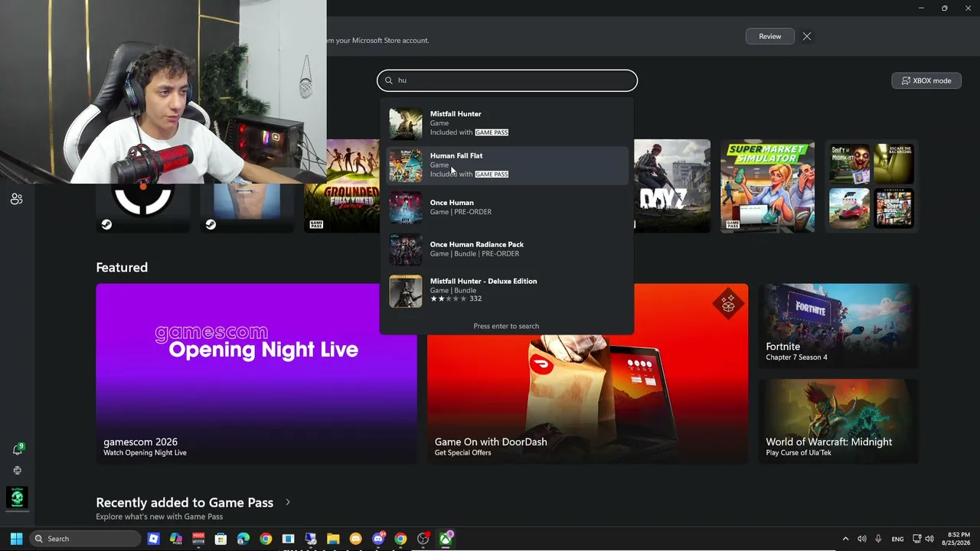This screenshot has width=980, height=551.
Task: Click the search field containing 'hu'
Action: coord(507,80)
